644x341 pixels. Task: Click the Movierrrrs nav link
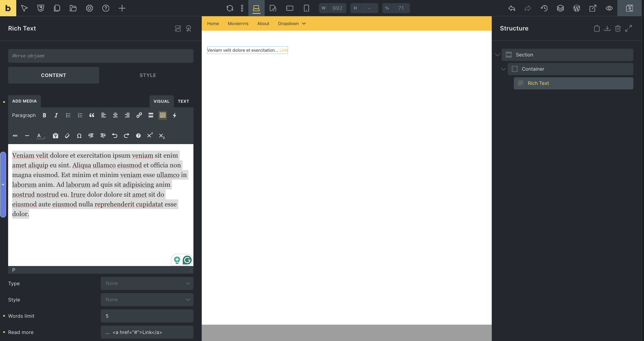pyautogui.click(x=238, y=23)
